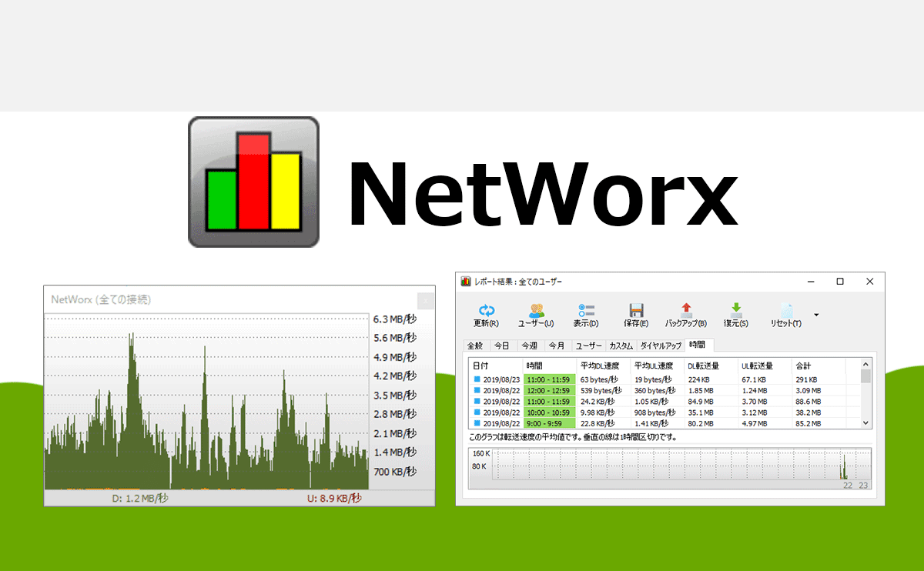Switch to the 全般 tab
924x571 pixels.
click(x=477, y=346)
